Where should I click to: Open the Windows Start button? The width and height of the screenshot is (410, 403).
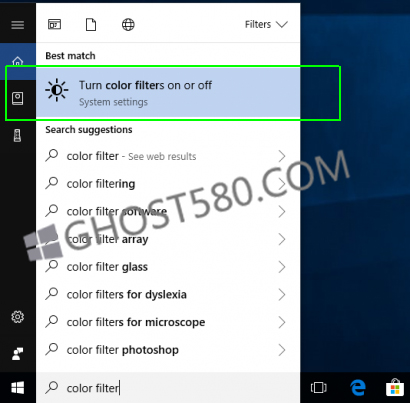(18, 388)
